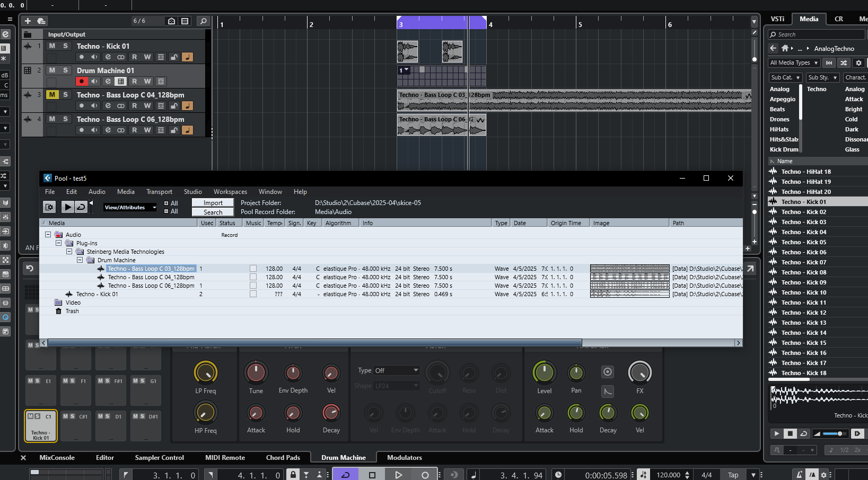Toggle musical mode icon on Bass Loop C 06 track

187,130
